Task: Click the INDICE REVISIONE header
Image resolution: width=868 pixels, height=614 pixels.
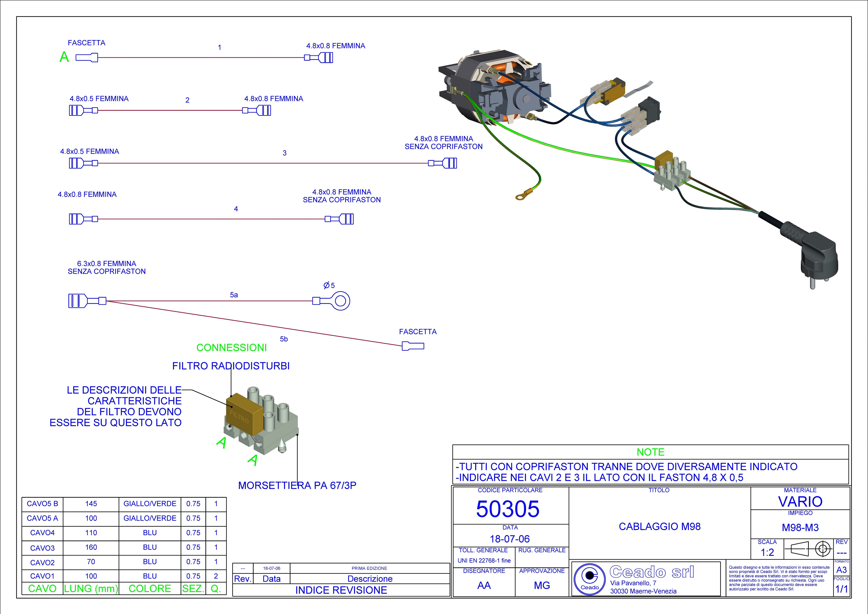Action: (341, 590)
